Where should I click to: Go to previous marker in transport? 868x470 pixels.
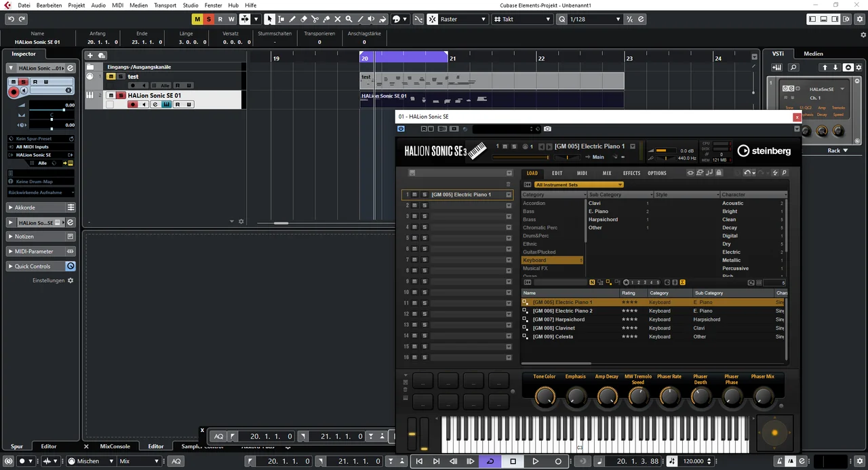coord(419,461)
